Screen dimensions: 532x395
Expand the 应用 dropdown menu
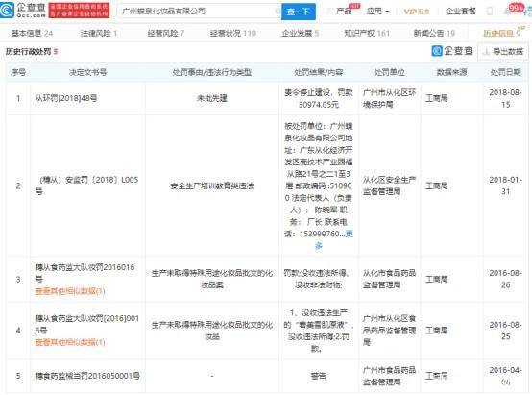377,12
